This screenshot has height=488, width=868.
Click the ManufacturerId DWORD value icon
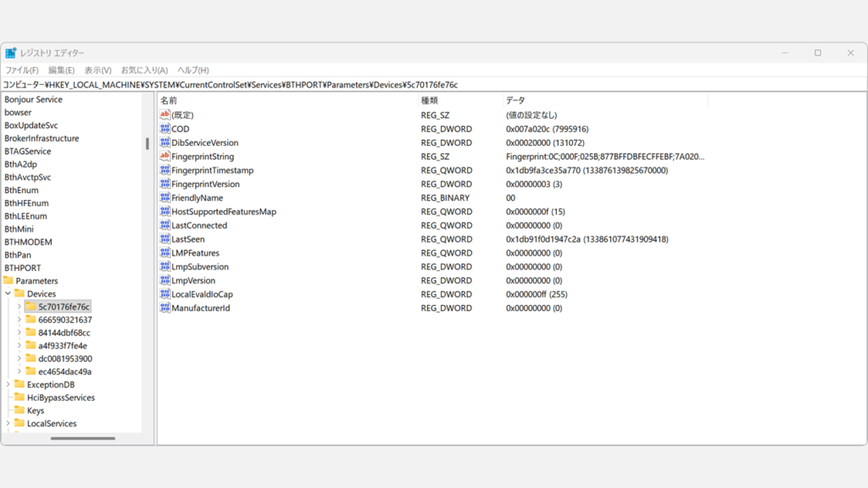click(164, 308)
